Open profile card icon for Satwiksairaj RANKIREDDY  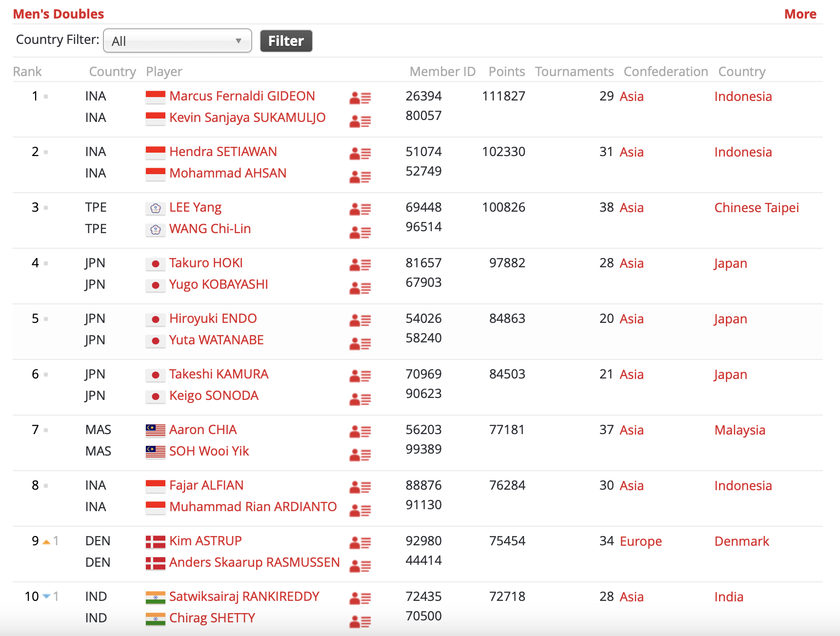360,598
